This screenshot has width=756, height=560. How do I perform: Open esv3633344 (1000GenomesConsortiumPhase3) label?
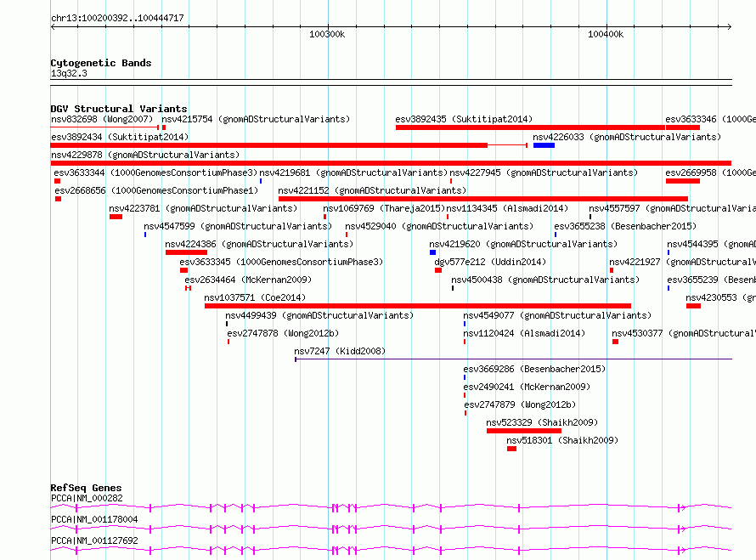click(155, 173)
